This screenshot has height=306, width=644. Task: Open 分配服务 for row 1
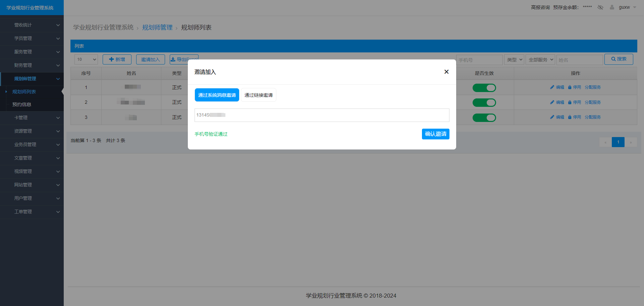pyautogui.click(x=592, y=87)
